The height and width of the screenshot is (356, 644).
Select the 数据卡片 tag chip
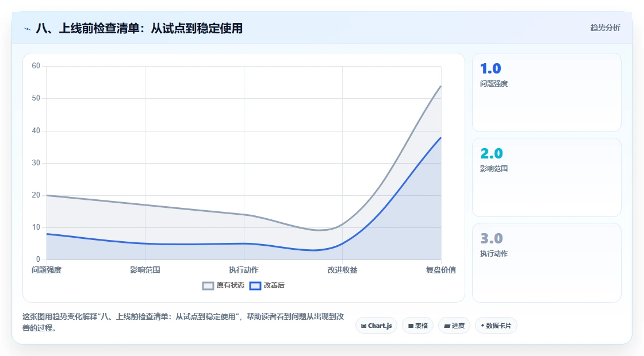496,326
